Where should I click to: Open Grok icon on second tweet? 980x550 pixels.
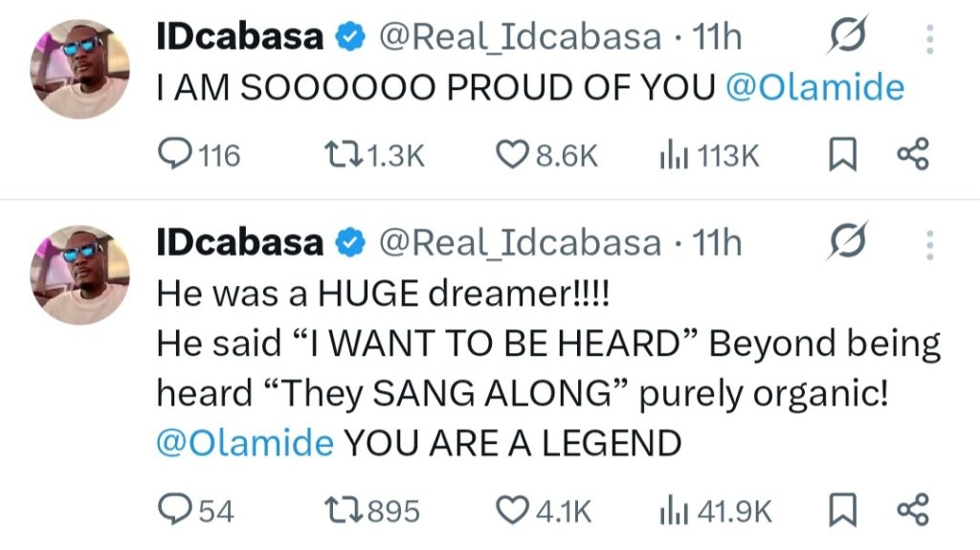pyautogui.click(x=848, y=244)
